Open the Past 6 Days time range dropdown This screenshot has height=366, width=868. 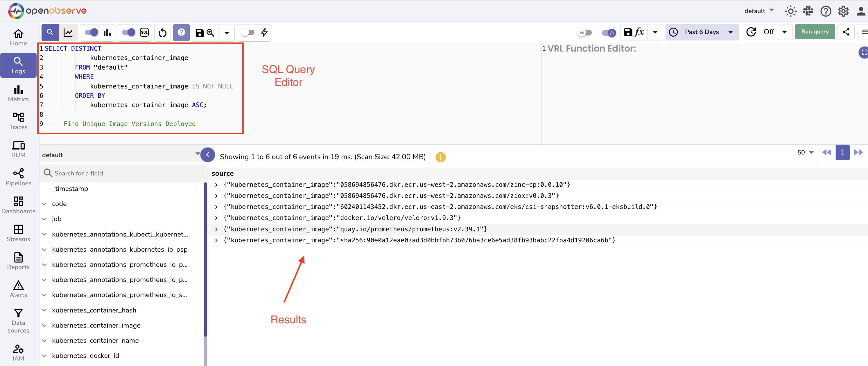point(702,32)
